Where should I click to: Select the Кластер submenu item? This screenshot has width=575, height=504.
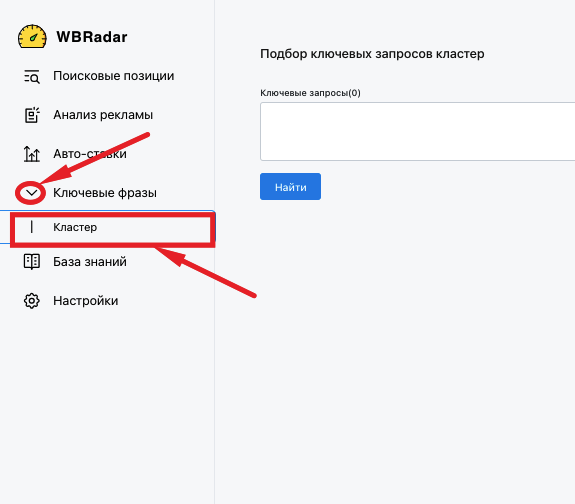click(107, 227)
